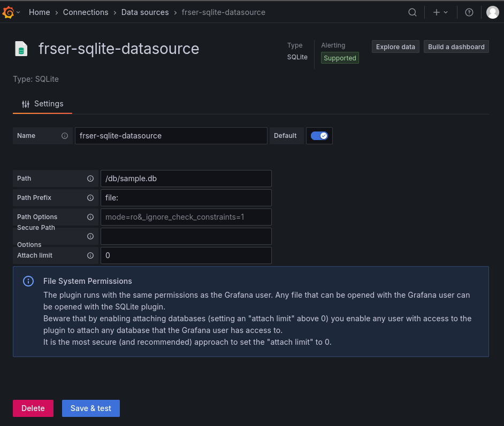Expand the chevron next to the Grafana logo
Screen dimensions: 504x426
(x=18, y=12)
